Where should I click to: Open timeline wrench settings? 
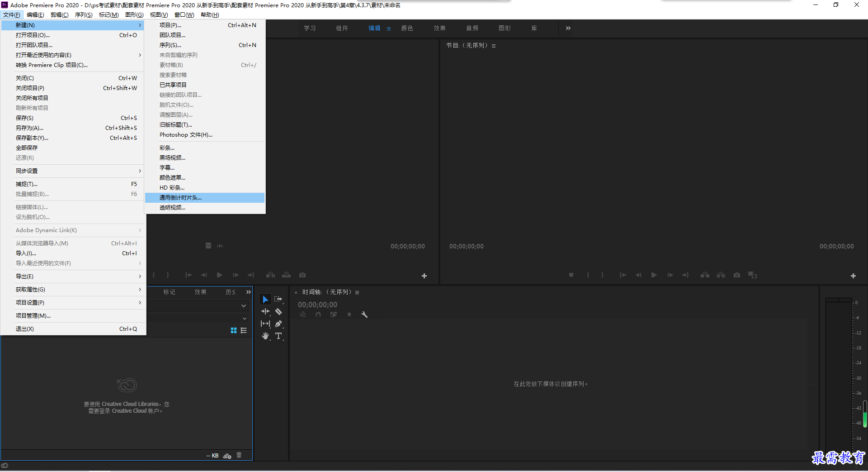[364, 315]
